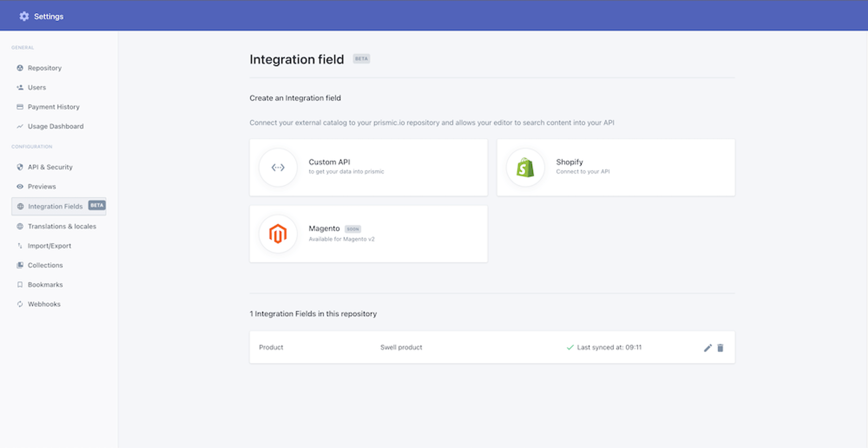Toggle the Webhooks section
The width and height of the screenshot is (868, 448).
coord(45,304)
